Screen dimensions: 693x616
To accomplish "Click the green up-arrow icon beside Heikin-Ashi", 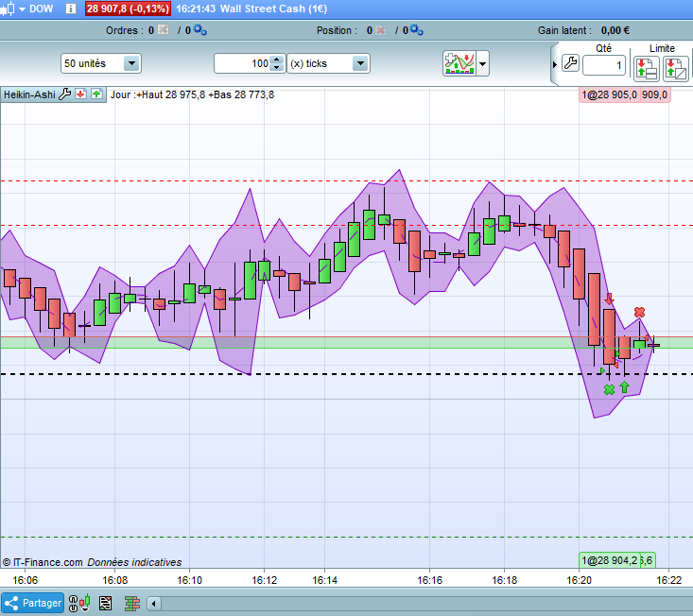I will pyautogui.click(x=96, y=94).
